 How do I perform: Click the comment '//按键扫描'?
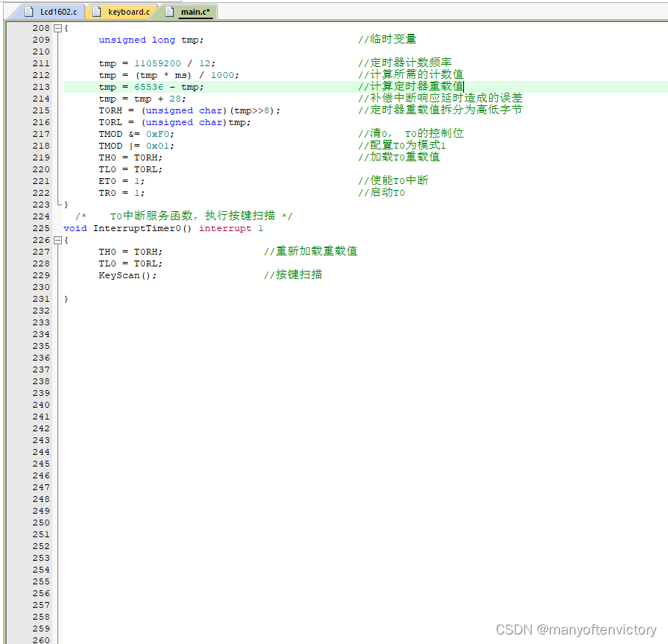tap(293, 275)
